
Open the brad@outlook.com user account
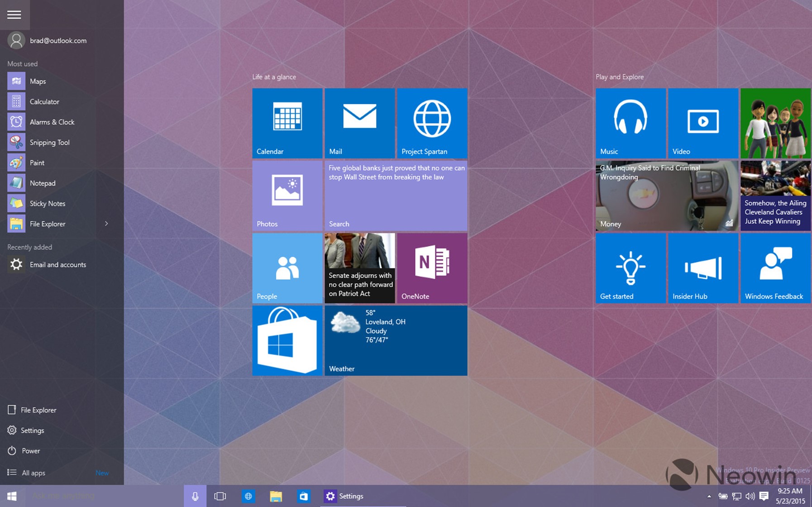tap(58, 41)
